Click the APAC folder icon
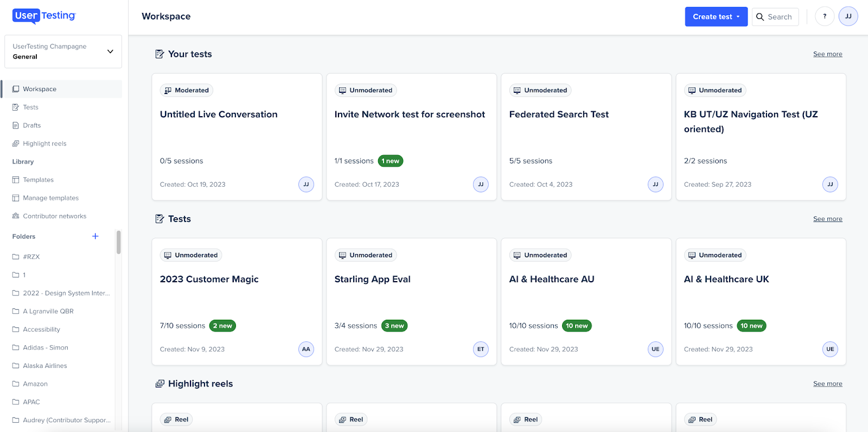 coord(16,402)
